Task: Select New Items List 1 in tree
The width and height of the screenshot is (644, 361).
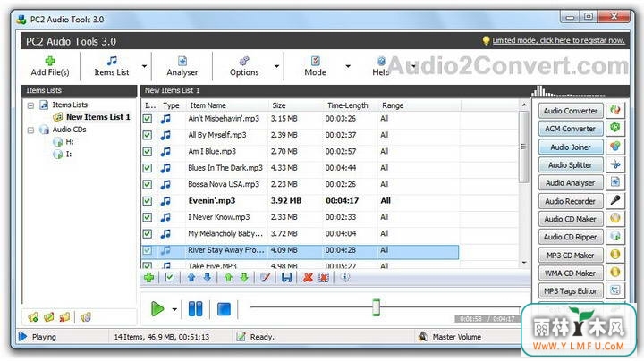Action: point(97,117)
